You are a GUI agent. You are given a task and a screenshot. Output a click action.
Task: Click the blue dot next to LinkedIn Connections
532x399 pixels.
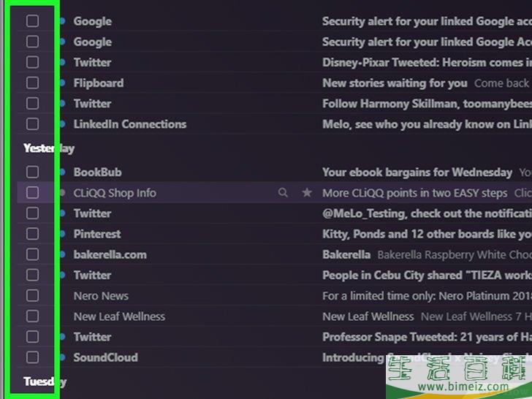click(62, 123)
